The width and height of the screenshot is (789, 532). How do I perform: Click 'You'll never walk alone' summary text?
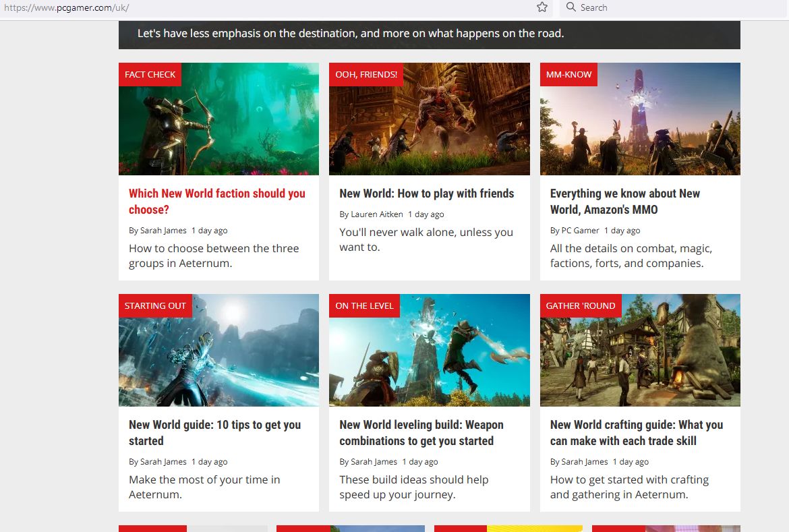(426, 239)
